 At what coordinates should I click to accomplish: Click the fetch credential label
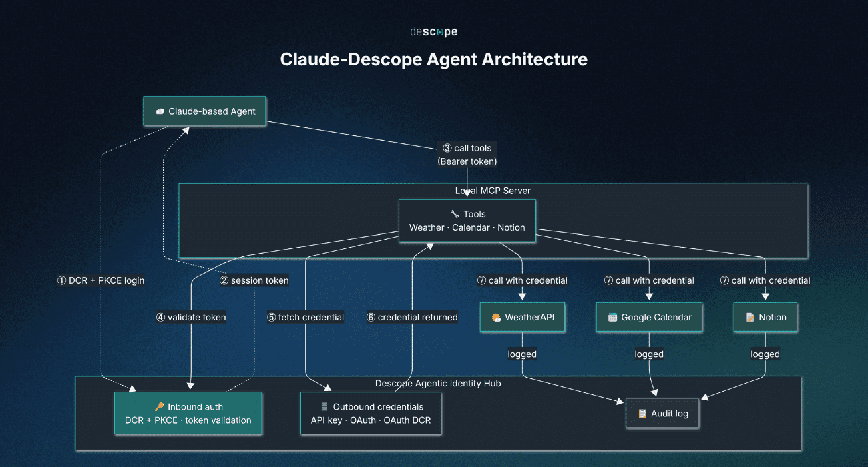coord(305,318)
